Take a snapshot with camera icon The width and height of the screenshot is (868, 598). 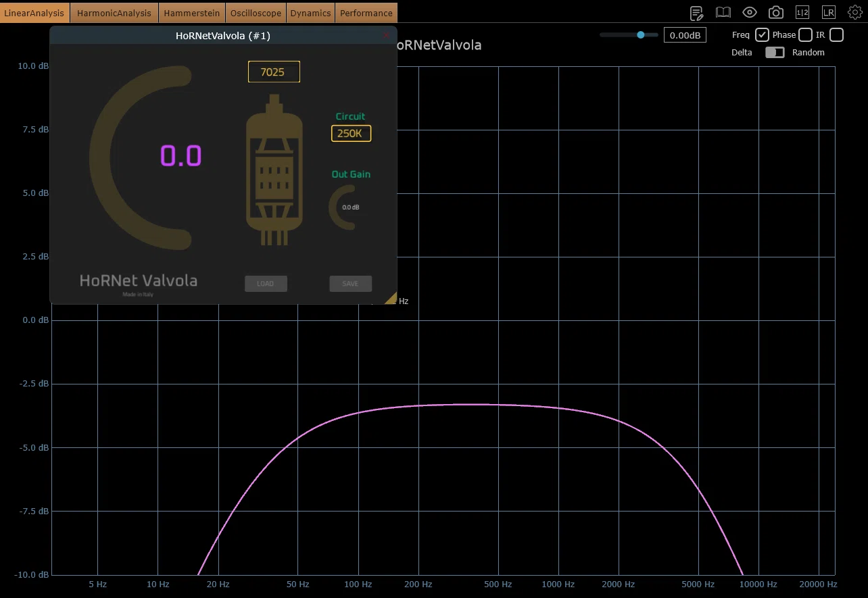tap(776, 13)
